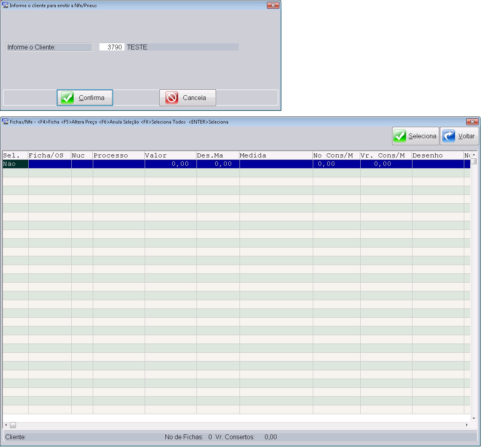Viewport: 483px width, 448px height.
Task: Click the Ficha/OS column header
Action: click(x=49, y=155)
